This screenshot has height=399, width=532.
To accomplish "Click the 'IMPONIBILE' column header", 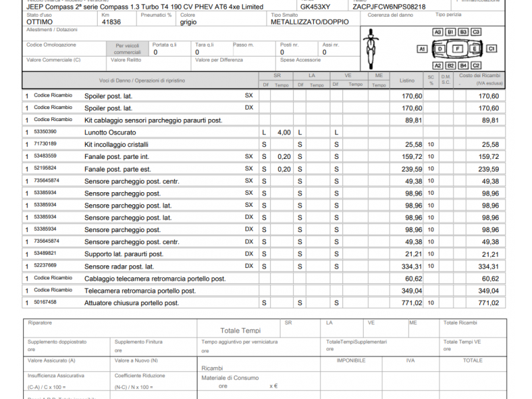I will pyautogui.click(x=351, y=360).
